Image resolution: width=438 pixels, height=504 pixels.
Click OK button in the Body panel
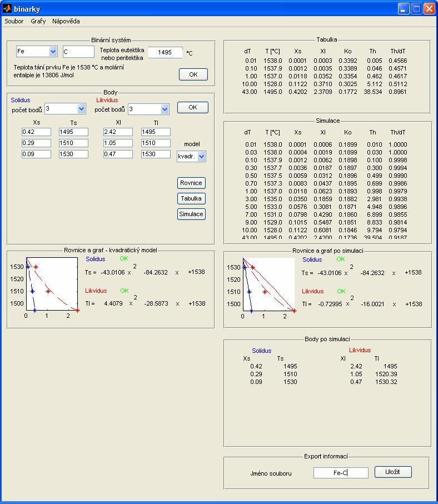tap(193, 107)
